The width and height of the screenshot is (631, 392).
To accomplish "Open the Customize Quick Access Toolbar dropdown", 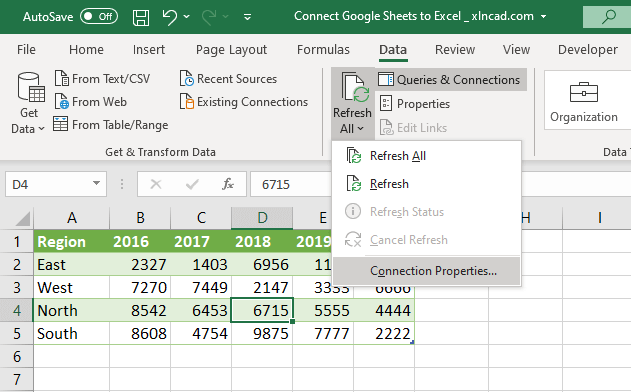I will click(x=247, y=17).
